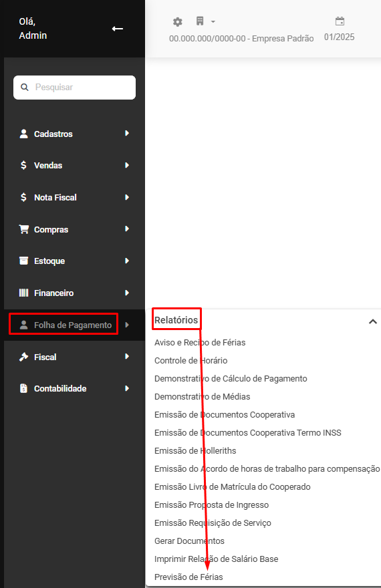The height and width of the screenshot is (588, 381).
Task: Click the calendar icon above 01/2025
Action: tap(340, 21)
